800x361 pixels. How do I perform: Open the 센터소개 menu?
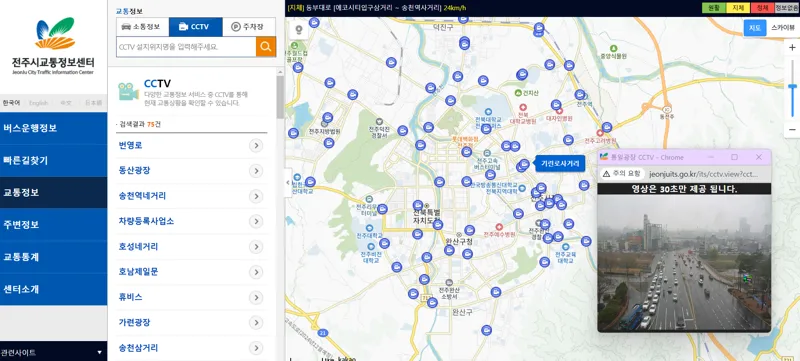coord(53,289)
